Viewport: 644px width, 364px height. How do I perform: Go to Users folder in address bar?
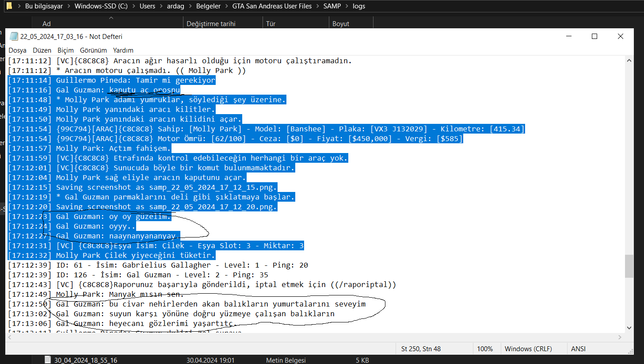pyautogui.click(x=147, y=6)
